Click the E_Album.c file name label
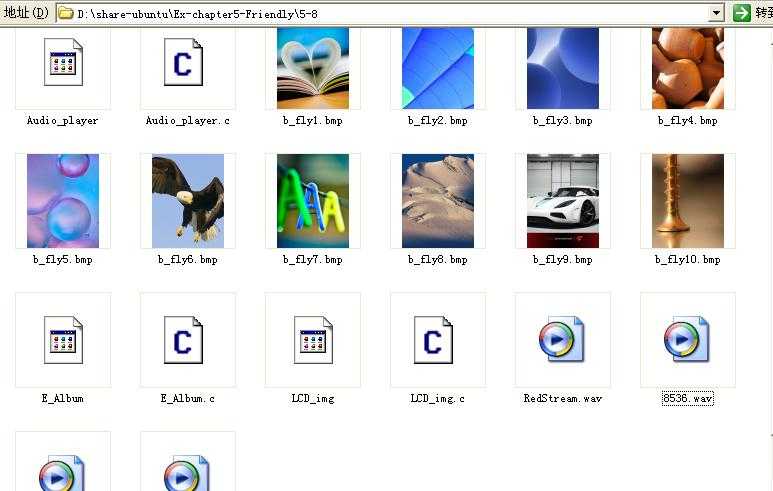Viewport: 773px width, 491px height. 188,398
